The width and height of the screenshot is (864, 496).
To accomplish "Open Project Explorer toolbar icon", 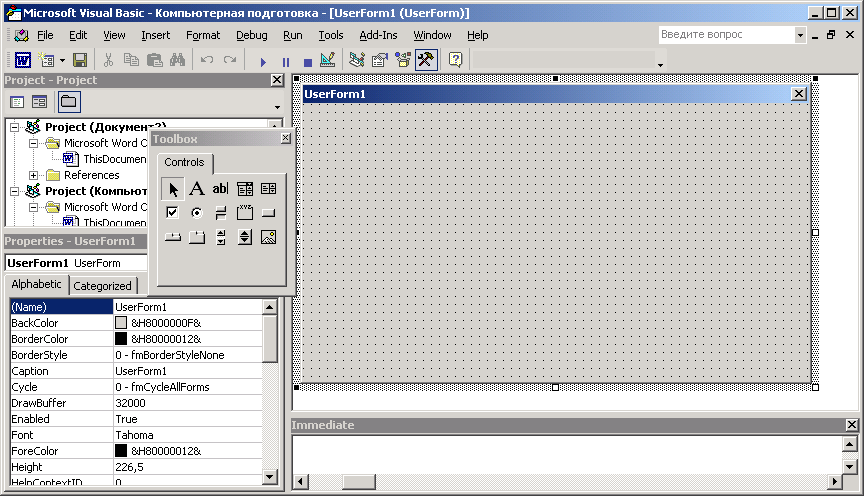I will pos(357,60).
